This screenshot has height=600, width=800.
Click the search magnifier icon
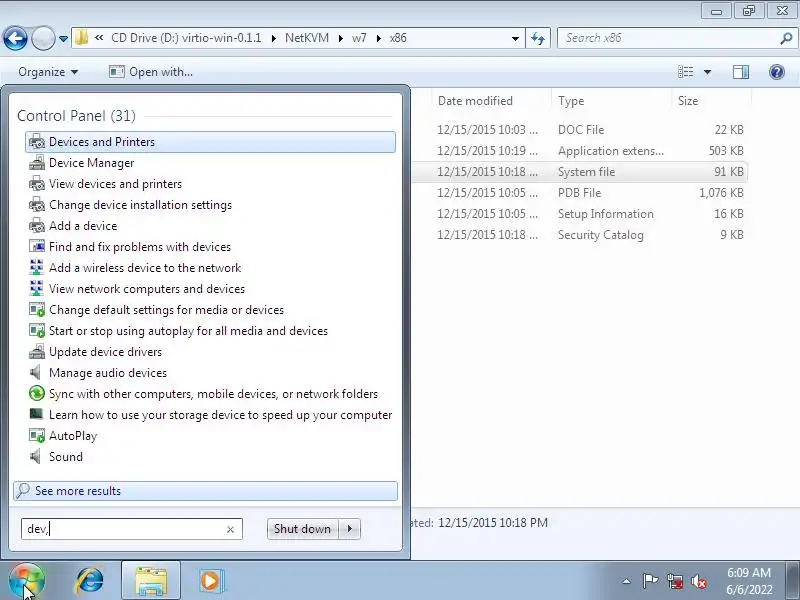tap(786, 38)
